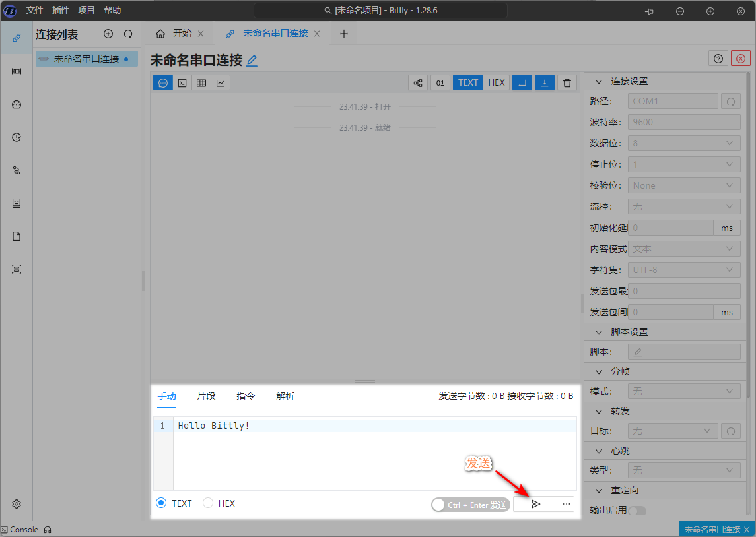The image size is (756, 537).
Task: Open terminal view icon in toolbar
Action: [182, 82]
